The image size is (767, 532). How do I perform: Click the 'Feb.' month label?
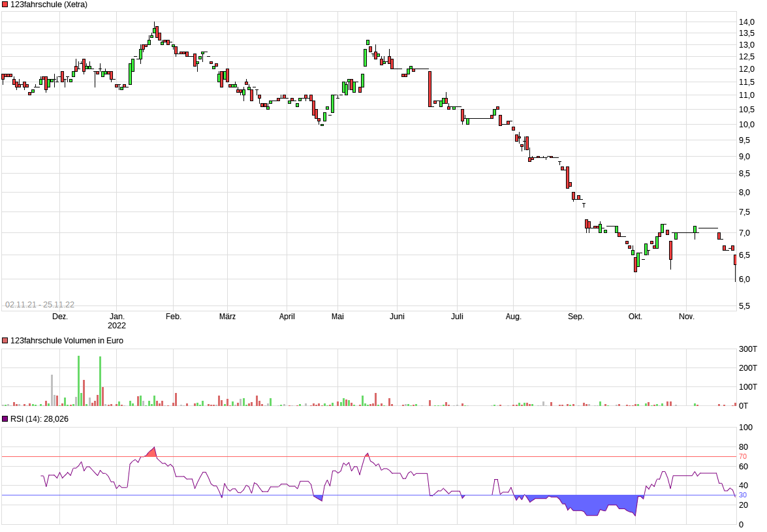[x=173, y=317]
